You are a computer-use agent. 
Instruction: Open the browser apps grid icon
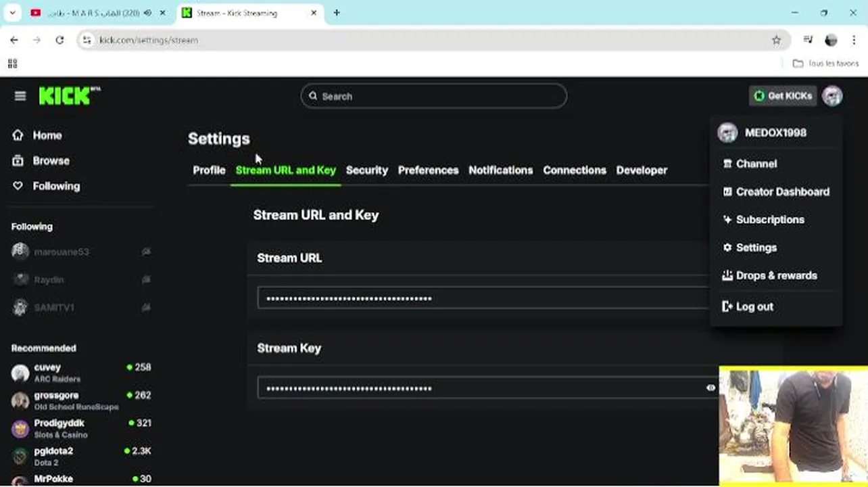click(12, 64)
